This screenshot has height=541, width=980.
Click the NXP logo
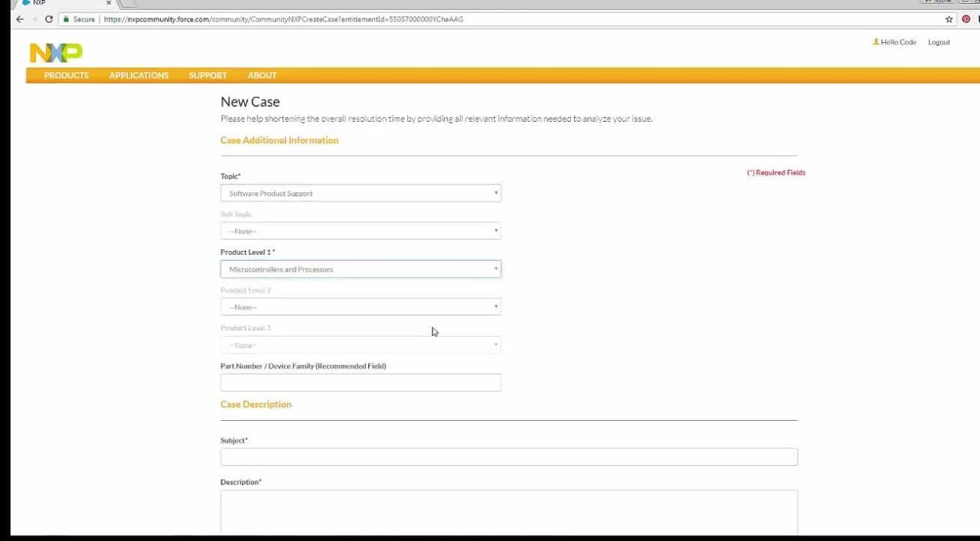pyautogui.click(x=56, y=52)
